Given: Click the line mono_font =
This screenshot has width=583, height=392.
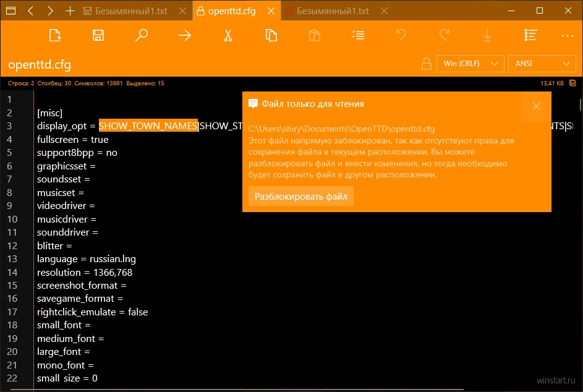Looking at the screenshot, I should [x=65, y=365].
